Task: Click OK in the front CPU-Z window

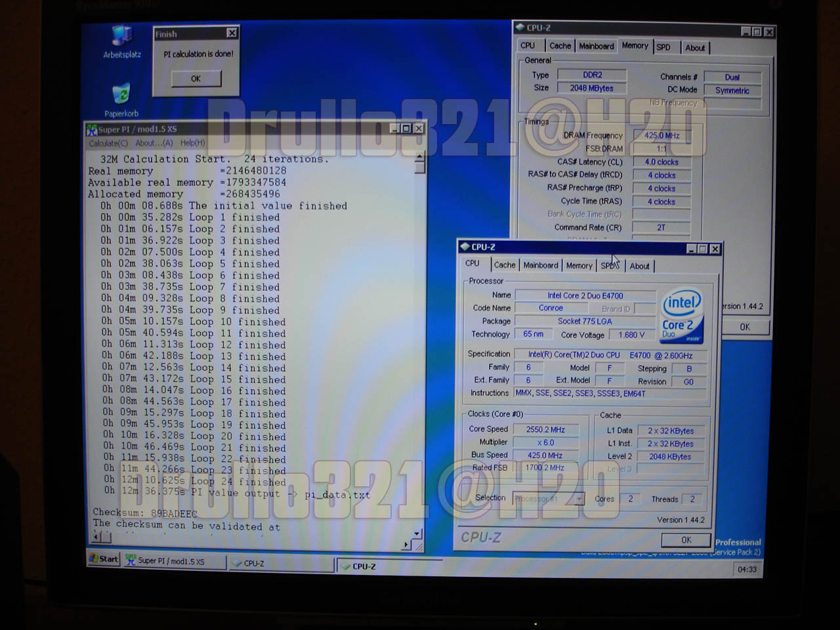Action: click(686, 540)
